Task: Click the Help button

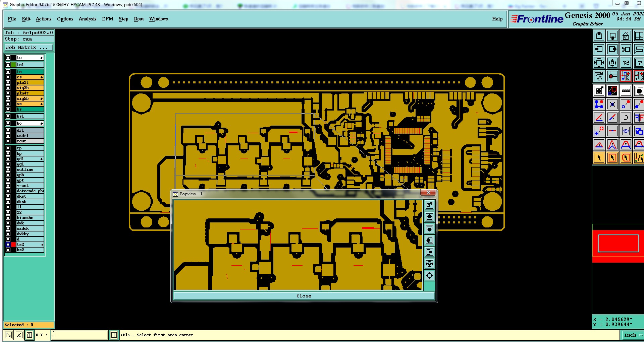Action: (x=497, y=19)
